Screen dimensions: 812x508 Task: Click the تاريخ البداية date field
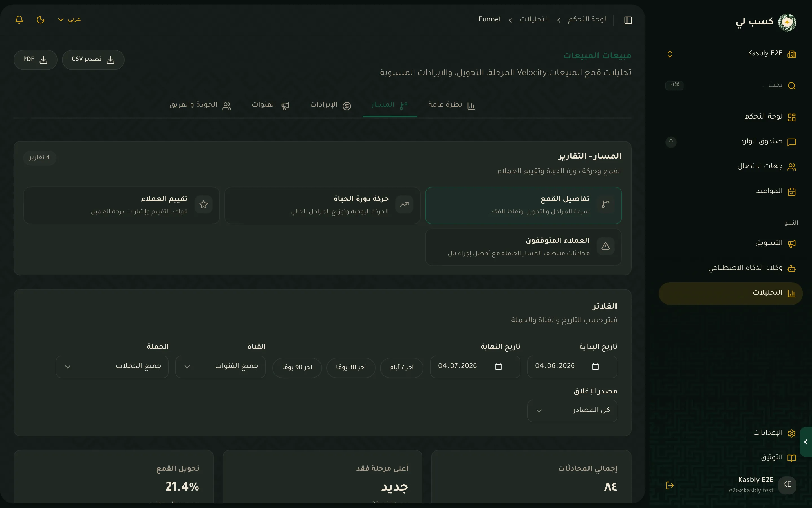(572, 367)
